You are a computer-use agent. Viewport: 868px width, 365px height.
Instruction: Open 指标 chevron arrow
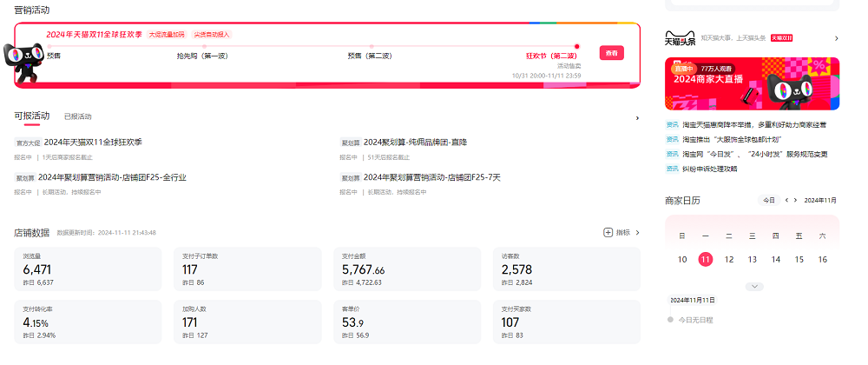(637, 233)
